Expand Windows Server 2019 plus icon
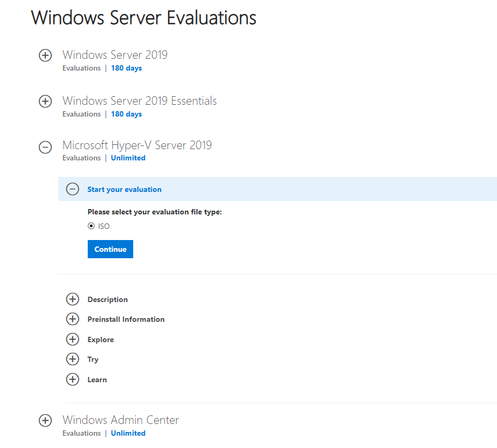This screenshot has height=448, width=497. coord(45,56)
